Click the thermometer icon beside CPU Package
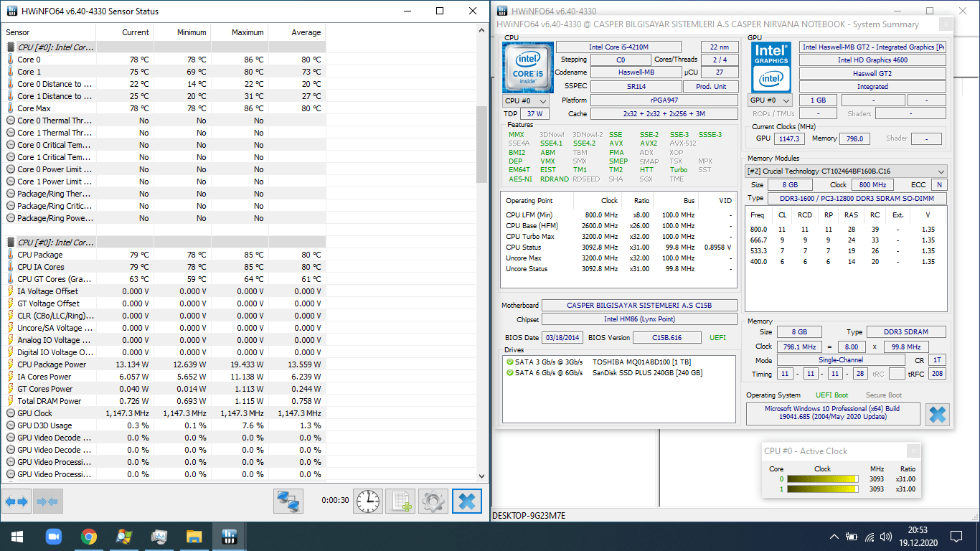The image size is (980, 551). 10,255
